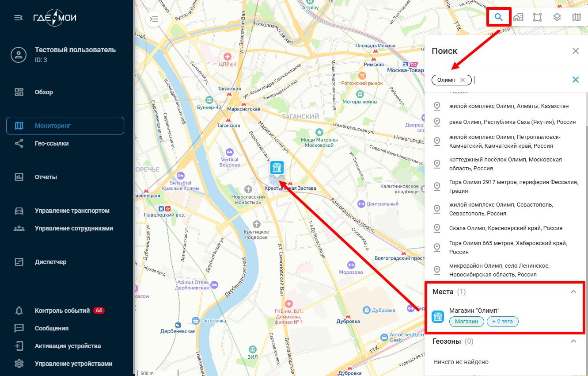This screenshot has width=588, height=376.
Task: Open the places building icon in map toolbar
Action: (518, 18)
